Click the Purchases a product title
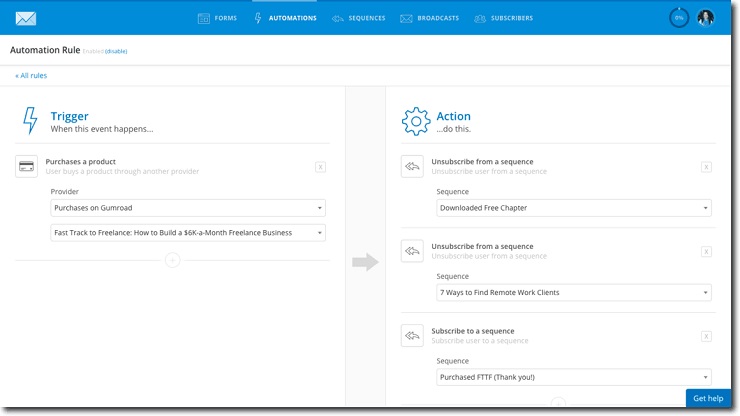 coord(81,161)
